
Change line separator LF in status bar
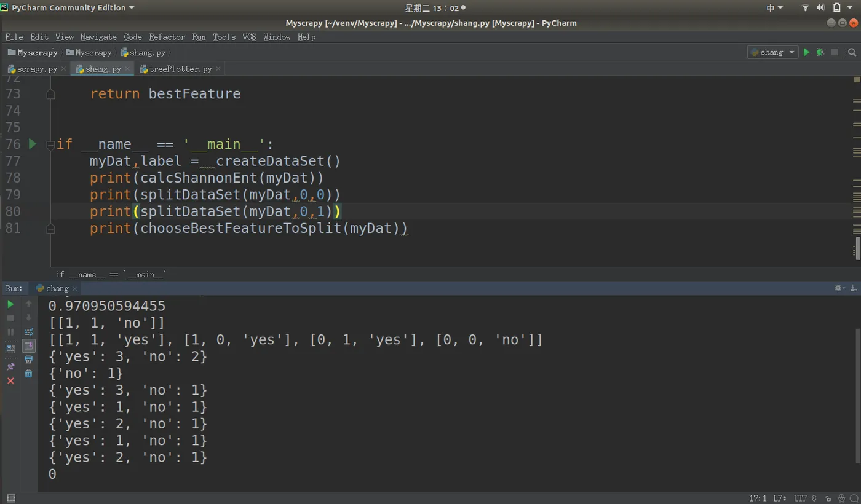coord(779,498)
